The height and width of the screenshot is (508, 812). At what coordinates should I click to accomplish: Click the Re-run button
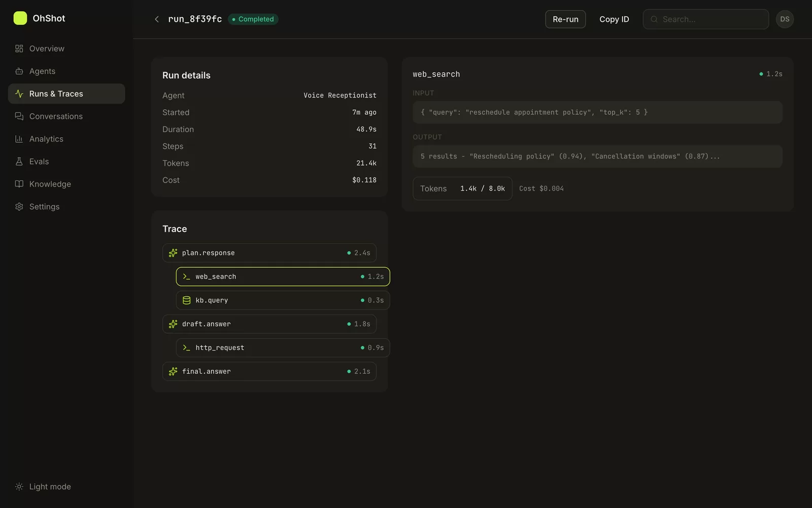tap(565, 19)
